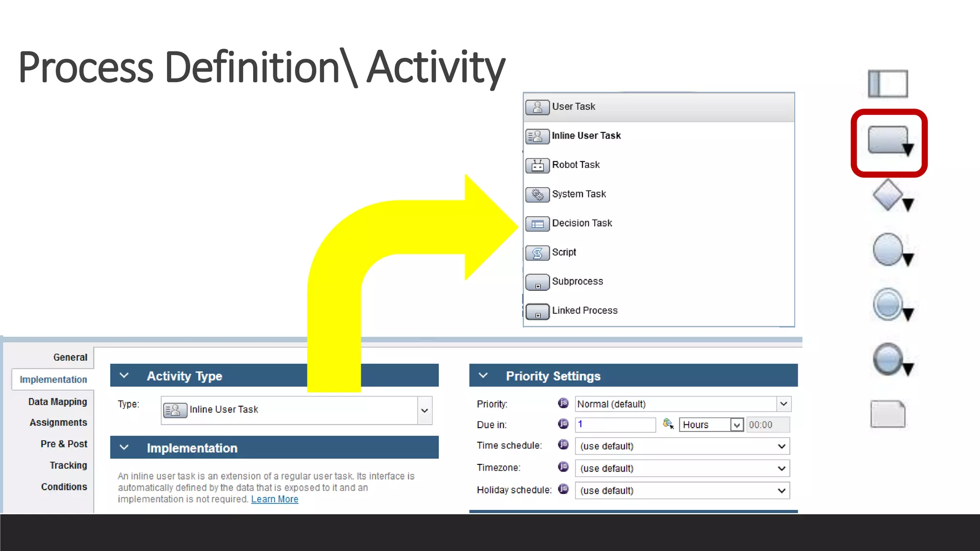The image size is (980, 551).
Task: Select the pool/lane palette icon
Action: (888, 84)
